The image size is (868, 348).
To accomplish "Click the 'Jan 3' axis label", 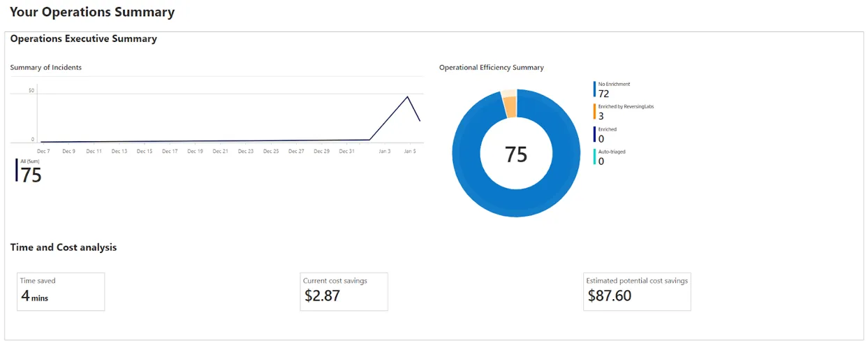I will click(385, 151).
